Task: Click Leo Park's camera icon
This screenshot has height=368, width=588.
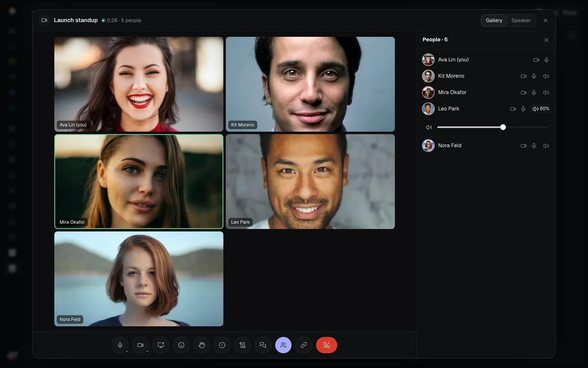Action: click(x=513, y=109)
